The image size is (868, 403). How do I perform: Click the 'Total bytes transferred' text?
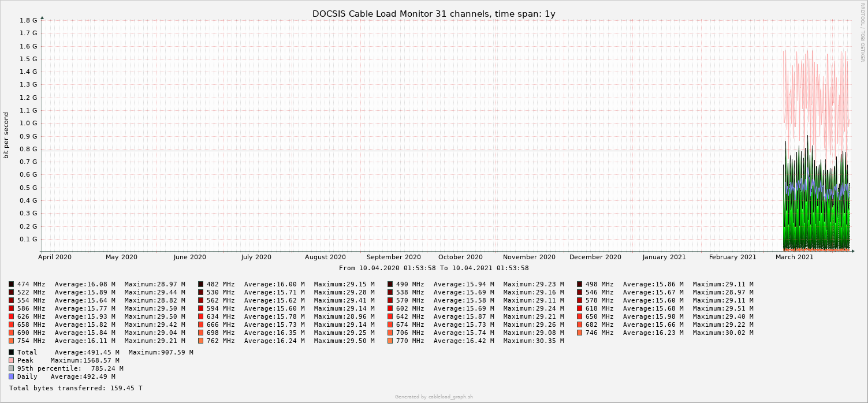(x=76, y=388)
